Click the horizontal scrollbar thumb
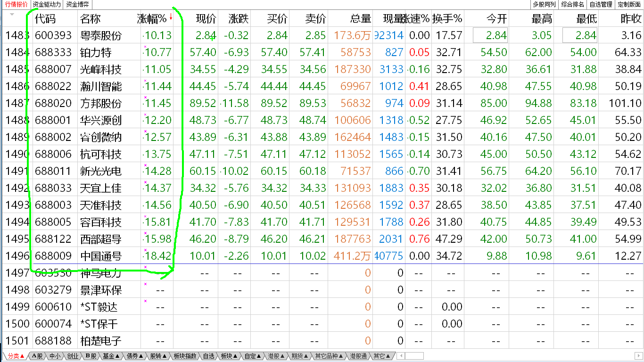 414,356
